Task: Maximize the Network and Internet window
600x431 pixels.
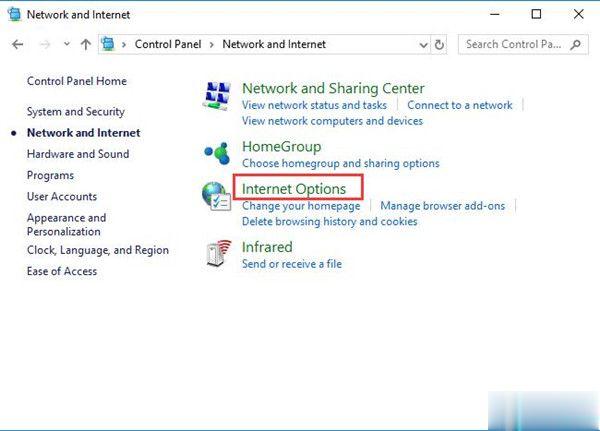Action: point(536,15)
